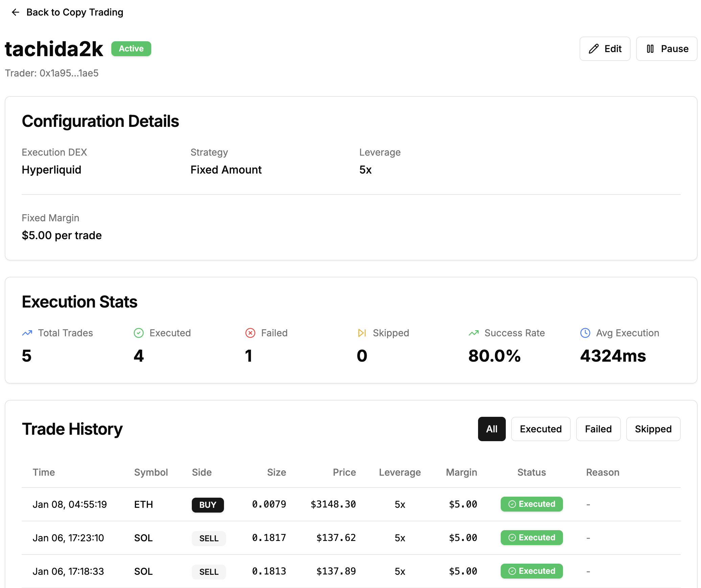Filter trade history by Executed

pos(541,429)
